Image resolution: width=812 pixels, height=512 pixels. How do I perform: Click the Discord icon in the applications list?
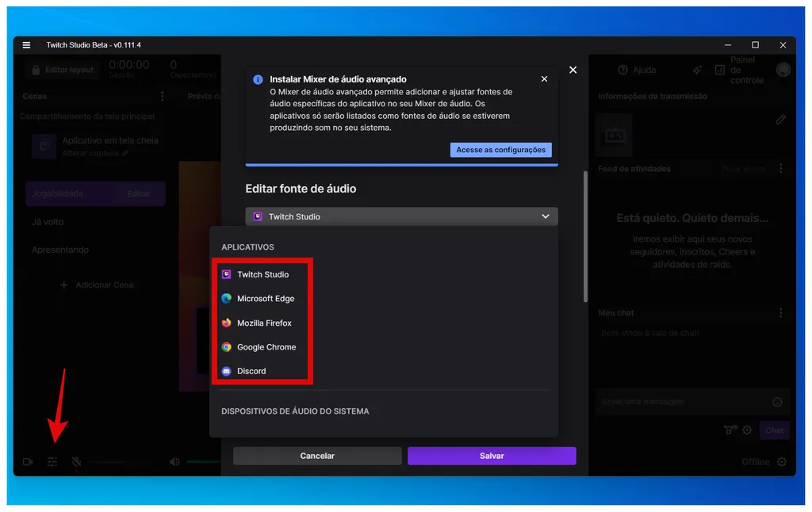pos(228,371)
